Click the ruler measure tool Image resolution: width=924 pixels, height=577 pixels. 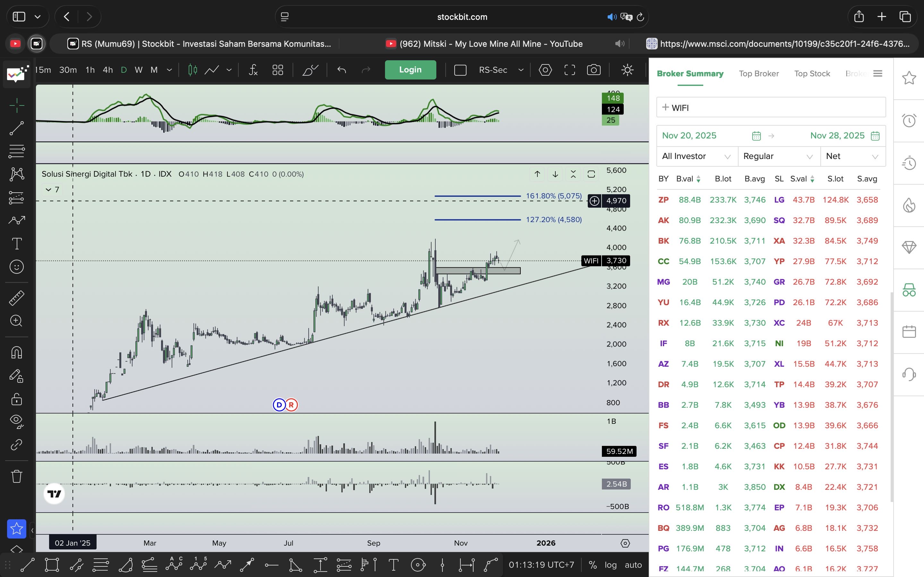click(x=16, y=298)
